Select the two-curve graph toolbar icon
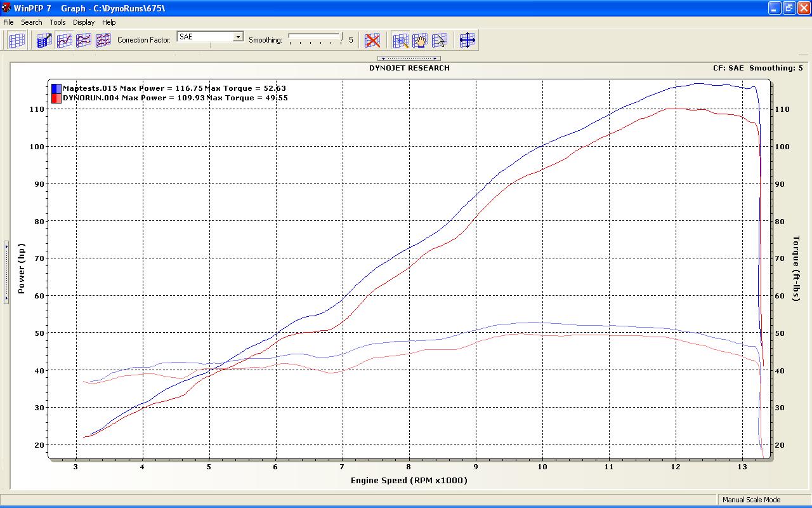Image resolution: width=812 pixels, height=508 pixels. click(84, 40)
